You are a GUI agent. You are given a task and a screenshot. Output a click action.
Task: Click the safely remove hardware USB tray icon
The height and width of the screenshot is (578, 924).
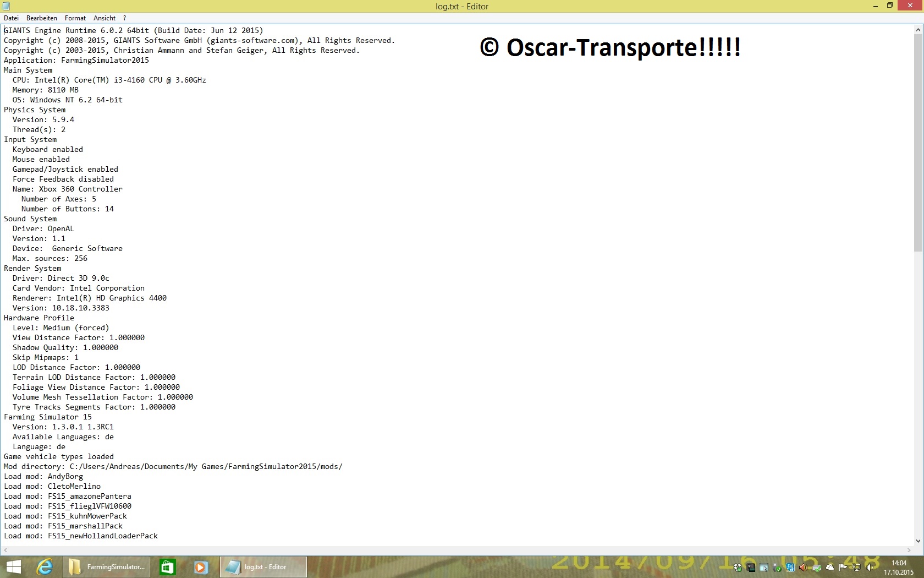tap(777, 568)
